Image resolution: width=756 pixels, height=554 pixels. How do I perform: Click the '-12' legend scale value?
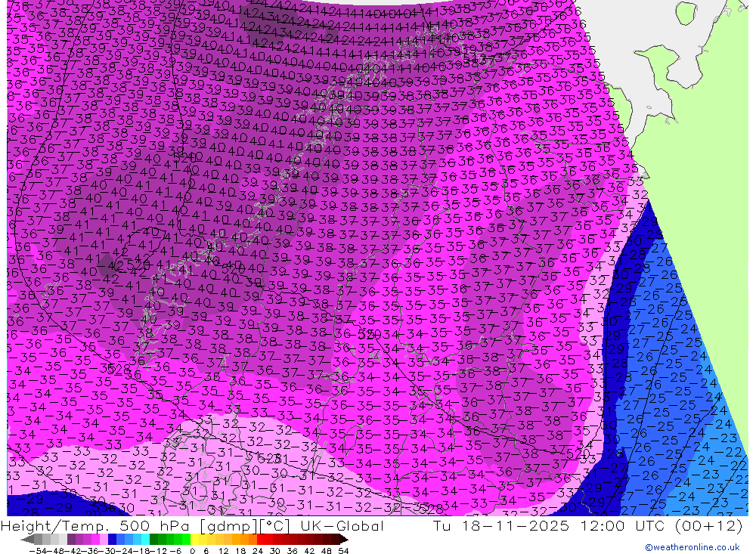[x=158, y=551]
